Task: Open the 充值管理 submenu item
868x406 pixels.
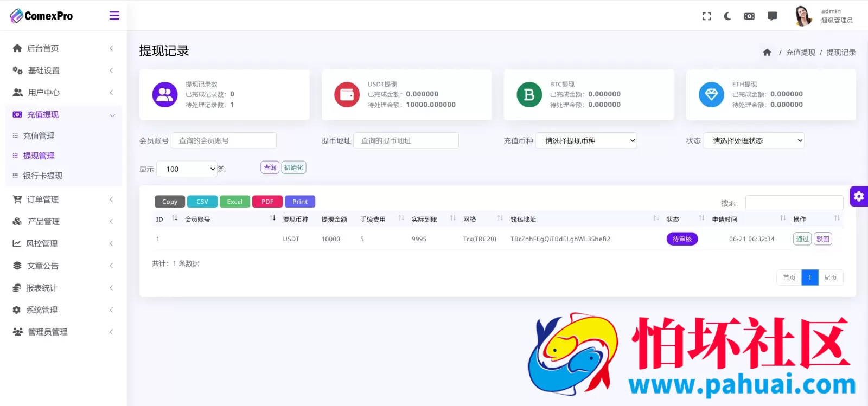Action: (x=39, y=136)
